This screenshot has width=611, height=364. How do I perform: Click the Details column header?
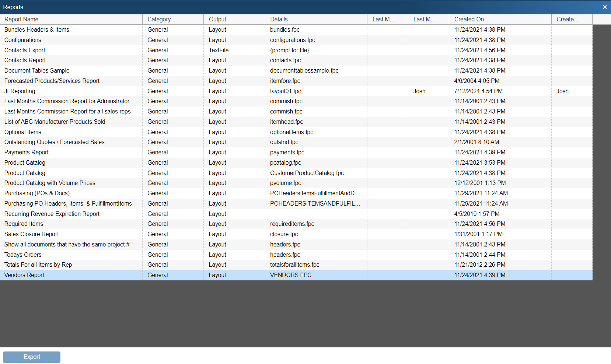(x=279, y=20)
